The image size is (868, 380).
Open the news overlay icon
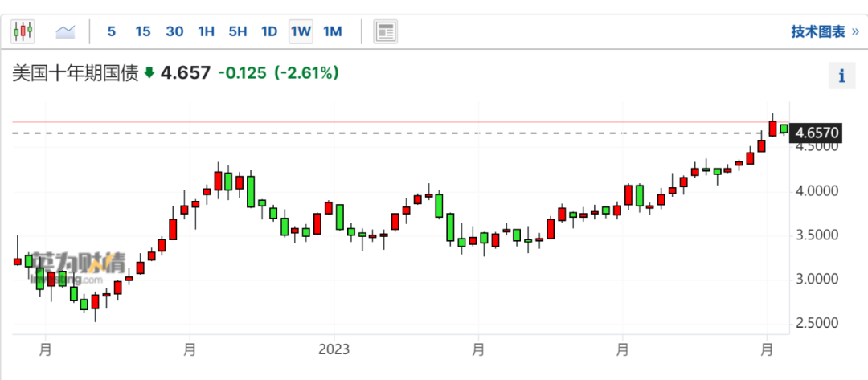coord(385,31)
